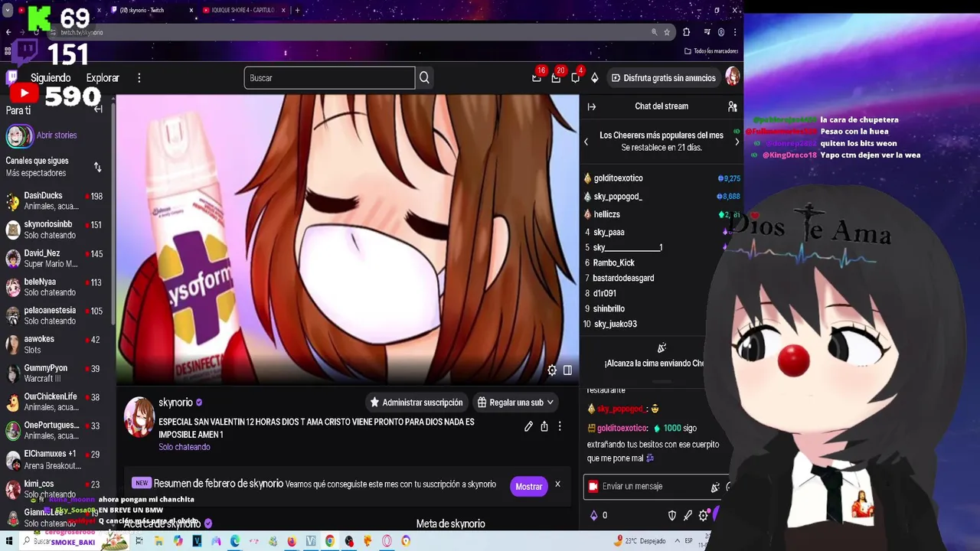Open the chat community users icon
This screenshot has width=980, height=551.
tap(732, 106)
